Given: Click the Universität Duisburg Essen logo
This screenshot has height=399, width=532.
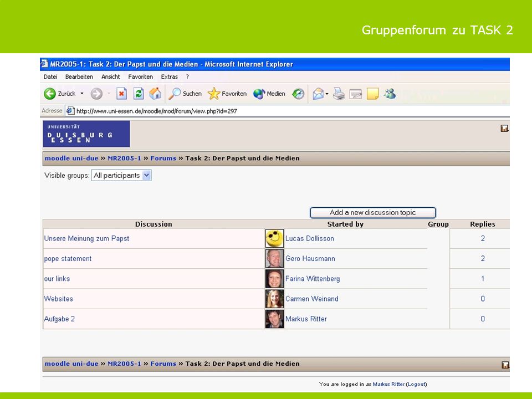Looking at the screenshot, I should coord(86,134).
